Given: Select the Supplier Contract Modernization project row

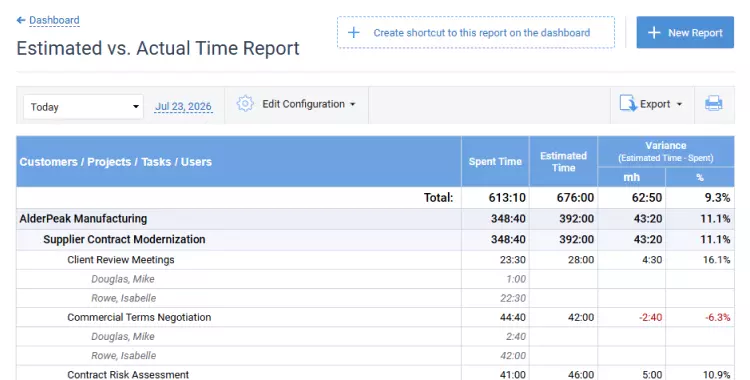Looking at the screenshot, I should [x=375, y=239].
